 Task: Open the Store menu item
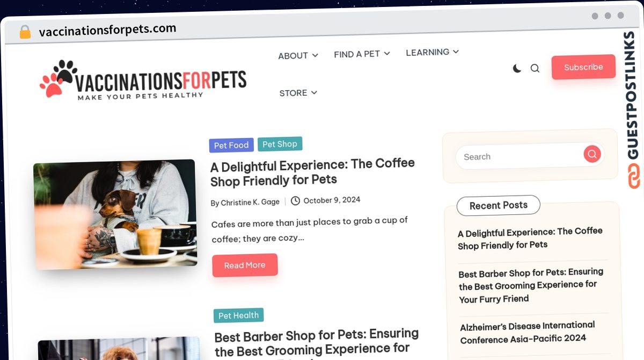[x=298, y=93]
